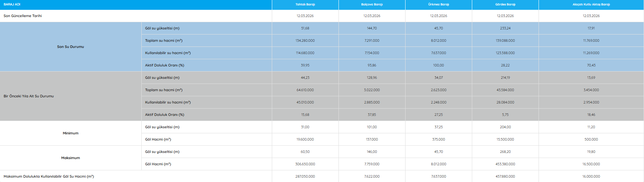Click Tahtalı maximum lake volume 306.650.000
Viewport: 644px width, 182px height.
305,164
